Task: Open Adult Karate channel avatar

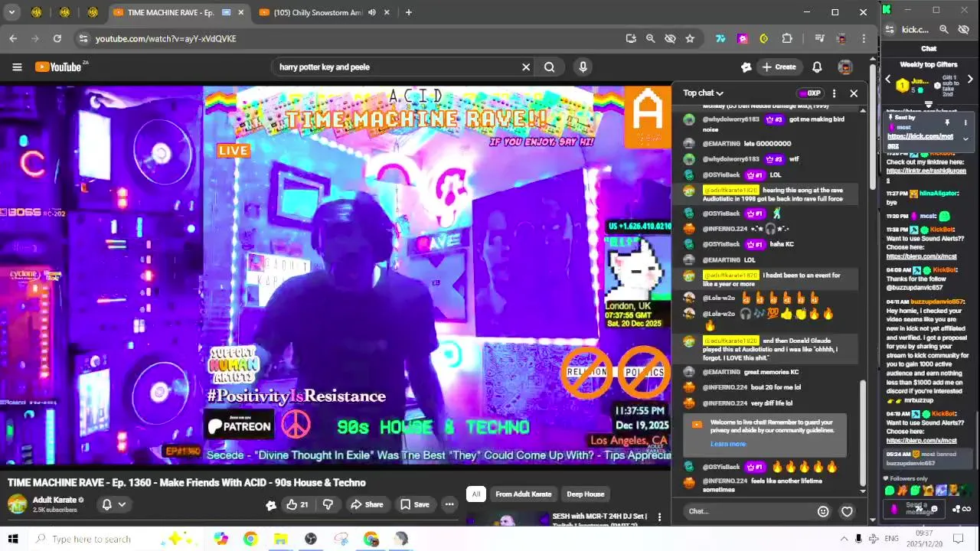Action: click(x=17, y=504)
